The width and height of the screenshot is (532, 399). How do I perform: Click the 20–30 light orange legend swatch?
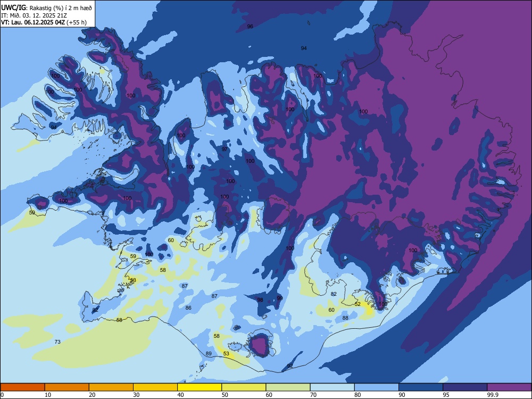click(x=111, y=387)
